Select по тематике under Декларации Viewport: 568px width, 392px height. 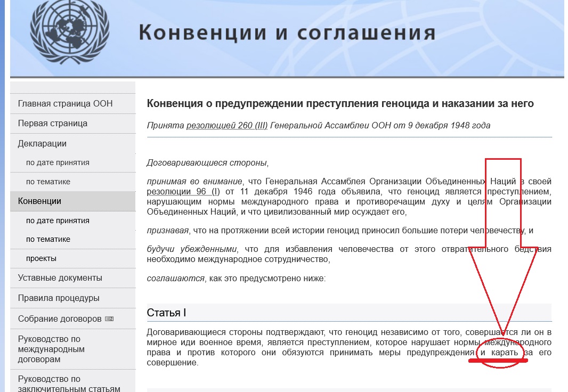[48, 182]
